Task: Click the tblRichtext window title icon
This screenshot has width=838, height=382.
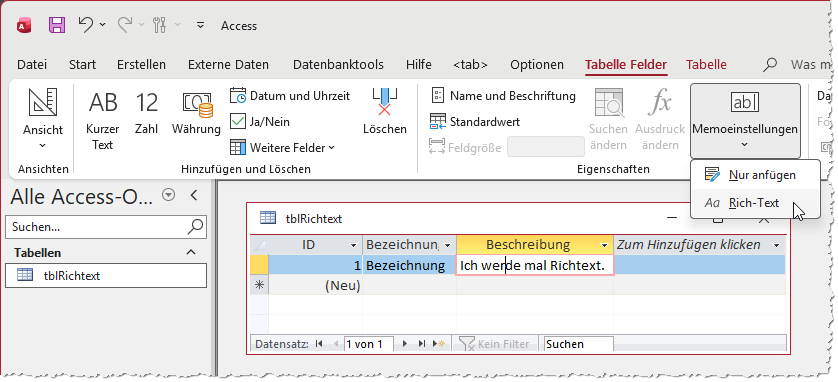Action: coord(268,217)
